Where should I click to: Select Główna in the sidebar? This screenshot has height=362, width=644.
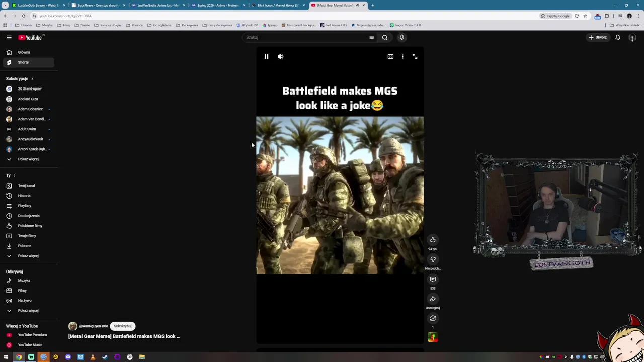pos(28,52)
